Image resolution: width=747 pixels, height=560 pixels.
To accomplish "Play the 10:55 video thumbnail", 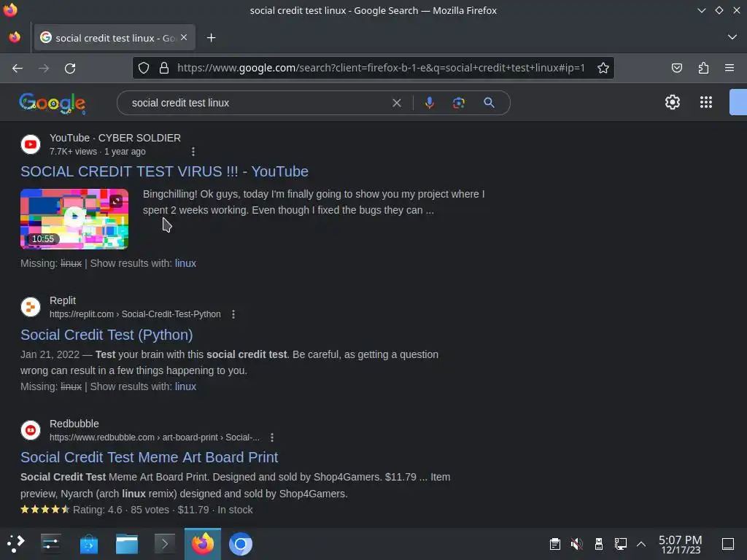I will point(74,219).
